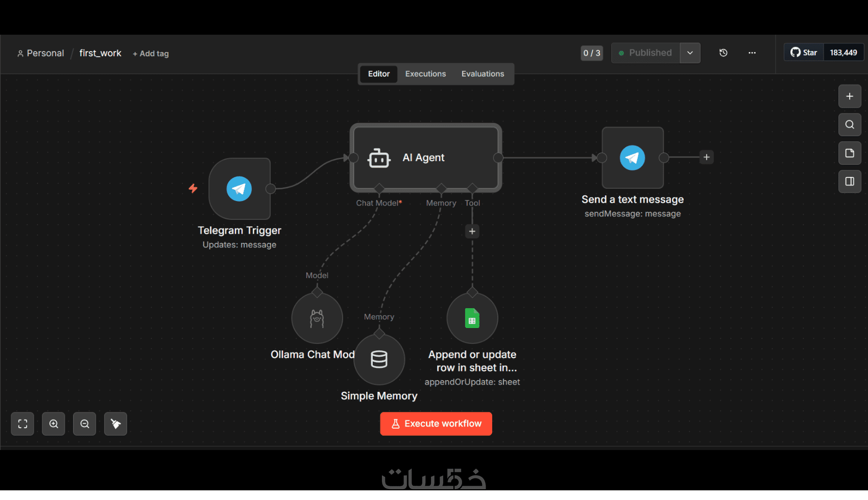Viewport: 868px width, 500px height.
Task: Click the first_work workflow name
Action: click(101, 53)
